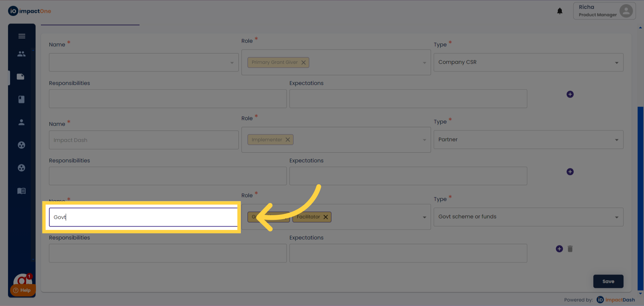Click the name field containing Govt
Viewport: 644px width, 306px height.
pos(143,217)
